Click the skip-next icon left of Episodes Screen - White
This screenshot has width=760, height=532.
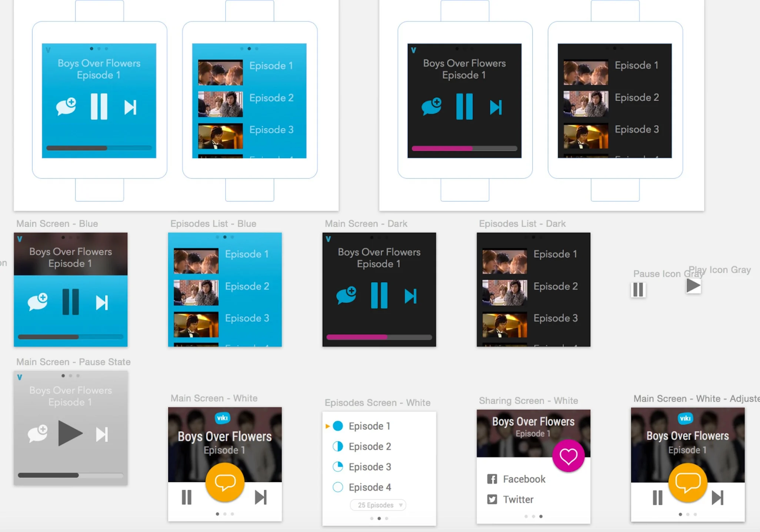click(261, 497)
